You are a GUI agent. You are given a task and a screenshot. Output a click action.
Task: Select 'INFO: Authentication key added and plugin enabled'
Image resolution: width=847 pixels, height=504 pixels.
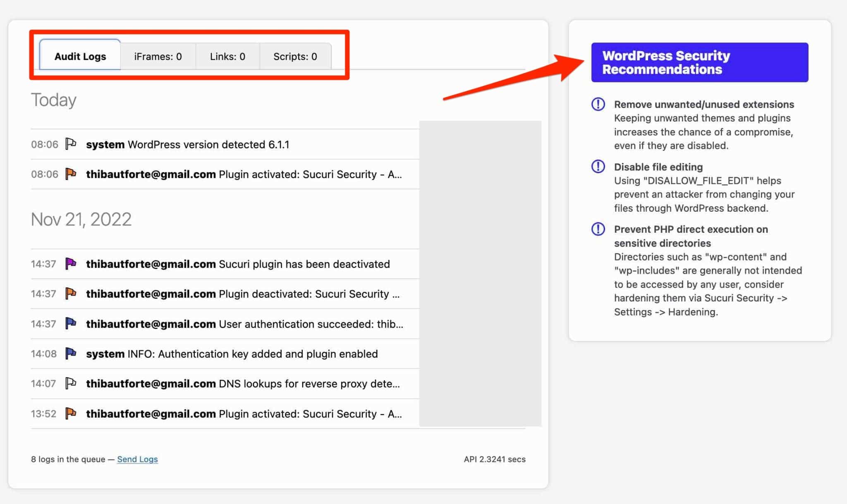tap(225, 354)
